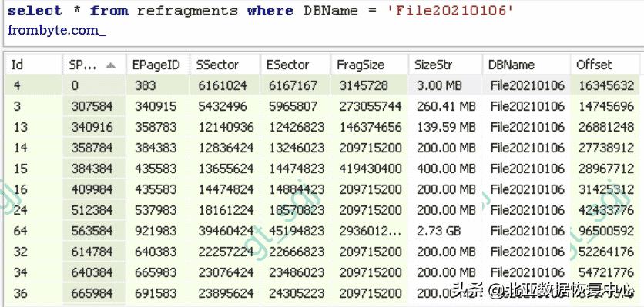
Task: Click the EPageID column header
Action: 158,65
